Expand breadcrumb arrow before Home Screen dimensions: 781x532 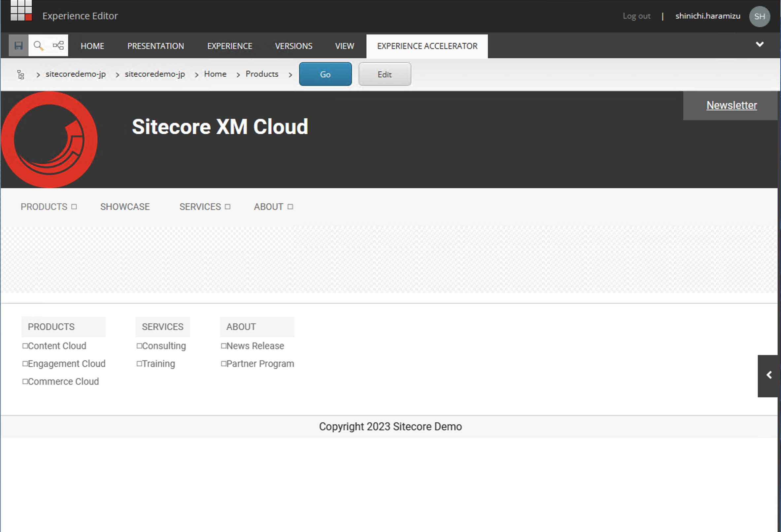[197, 75]
